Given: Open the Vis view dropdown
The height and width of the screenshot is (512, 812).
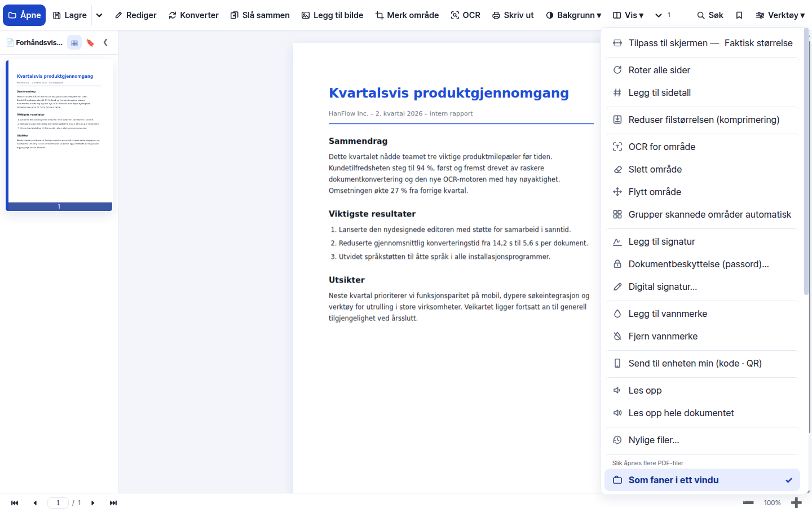Looking at the screenshot, I should (x=628, y=15).
